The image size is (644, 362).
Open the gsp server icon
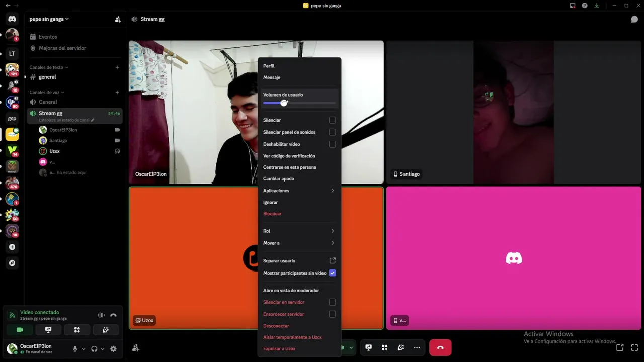click(12, 119)
